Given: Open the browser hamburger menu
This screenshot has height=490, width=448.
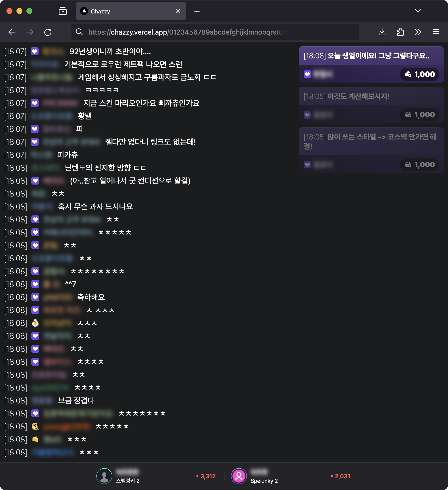Looking at the screenshot, I should (436, 32).
